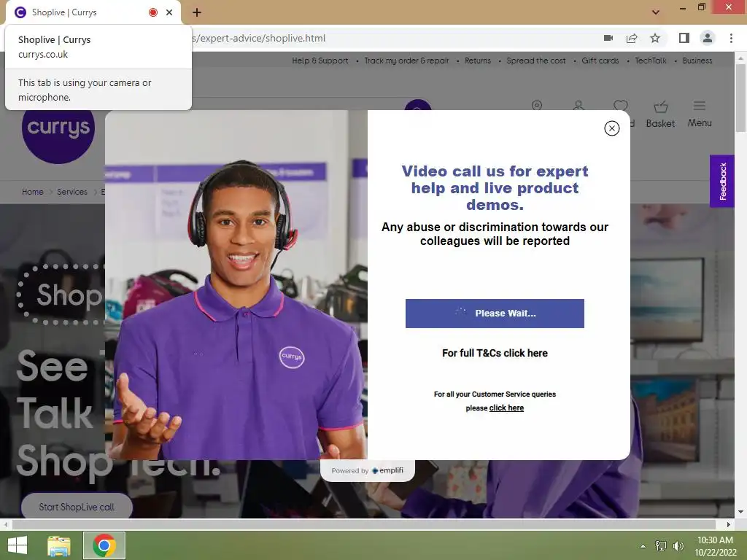747x560 pixels.
Task: Open the hamburger Menu
Action: pos(700,114)
